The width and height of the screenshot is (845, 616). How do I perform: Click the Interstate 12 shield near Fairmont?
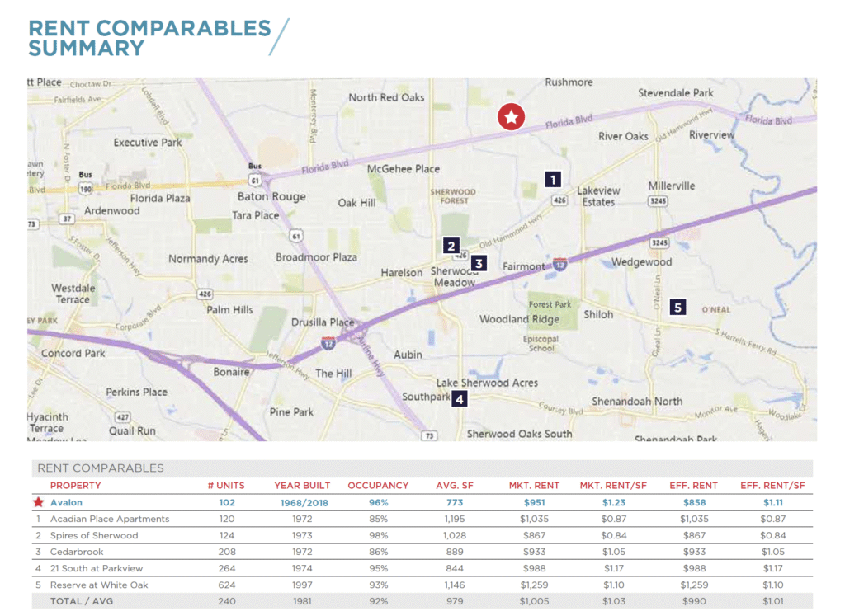(560, 265)
